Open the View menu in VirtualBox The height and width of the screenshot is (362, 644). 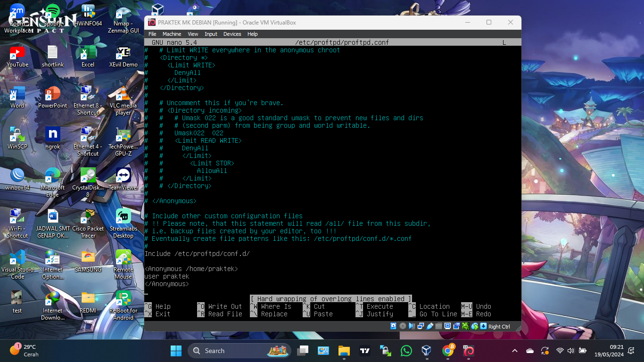point(193,34)
